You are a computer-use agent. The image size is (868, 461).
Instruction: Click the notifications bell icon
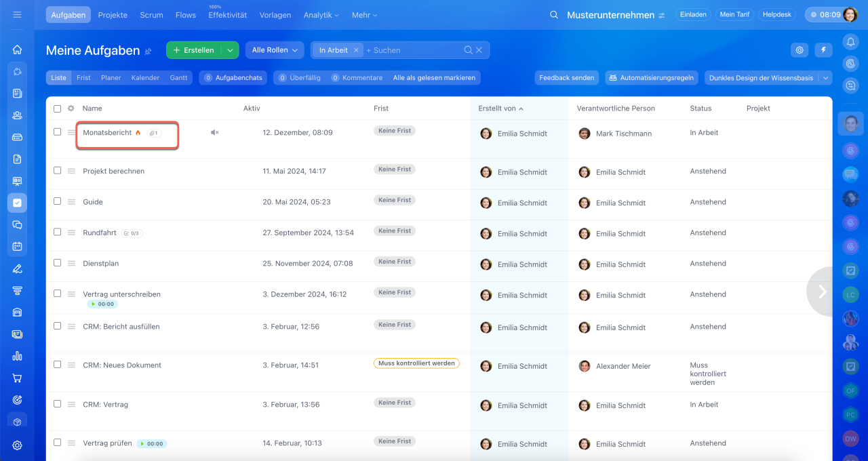pos(850,42)
